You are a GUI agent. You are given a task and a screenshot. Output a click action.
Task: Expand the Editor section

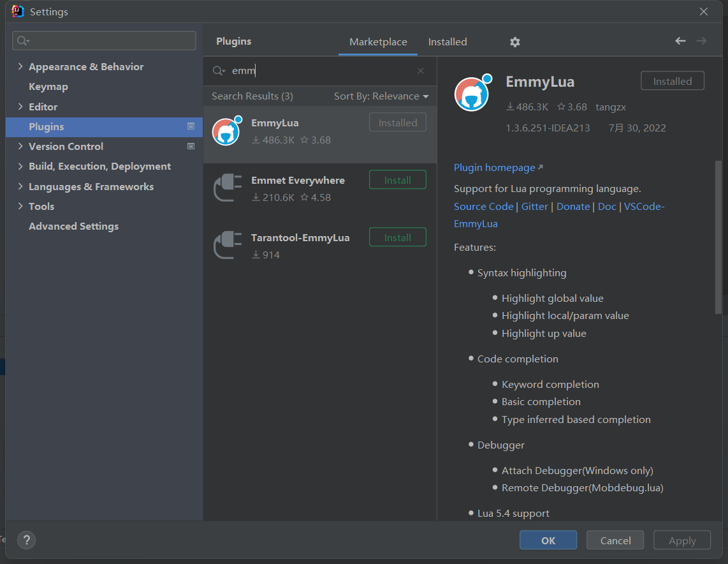(x=20, y=107)
